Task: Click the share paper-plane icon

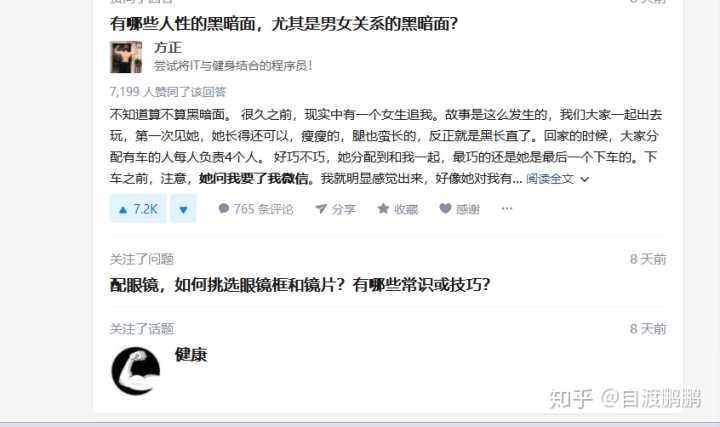Action: tap(321, 209)
